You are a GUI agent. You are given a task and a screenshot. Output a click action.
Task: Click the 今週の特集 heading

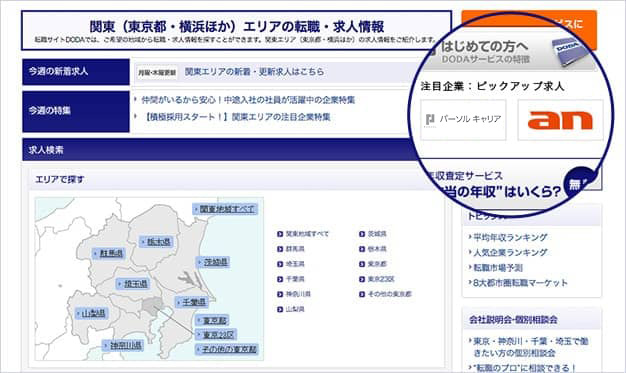(76, 111)
